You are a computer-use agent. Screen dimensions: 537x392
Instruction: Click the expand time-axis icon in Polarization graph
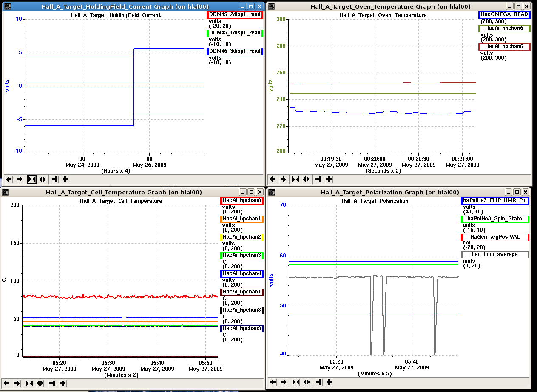tap(306, 382)
